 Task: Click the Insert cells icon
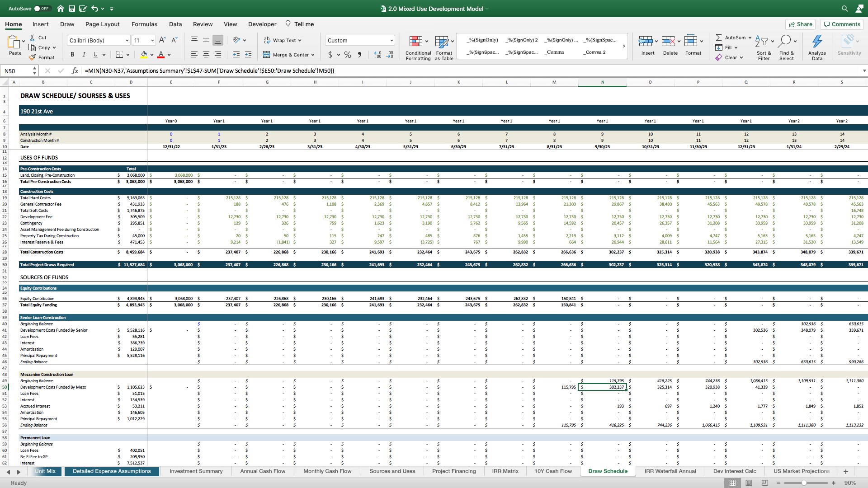646,42
